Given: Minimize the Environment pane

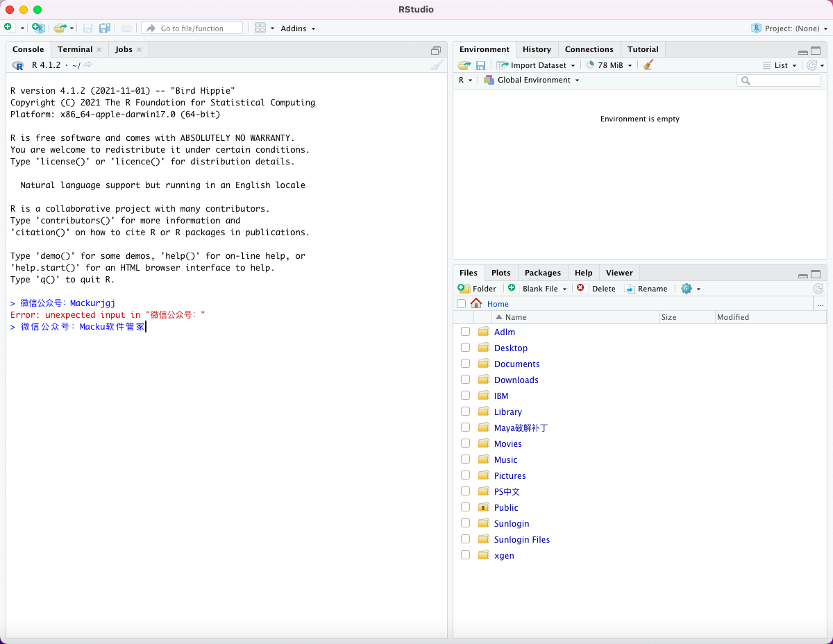Looking at the screenshot, I should point(803,51).
